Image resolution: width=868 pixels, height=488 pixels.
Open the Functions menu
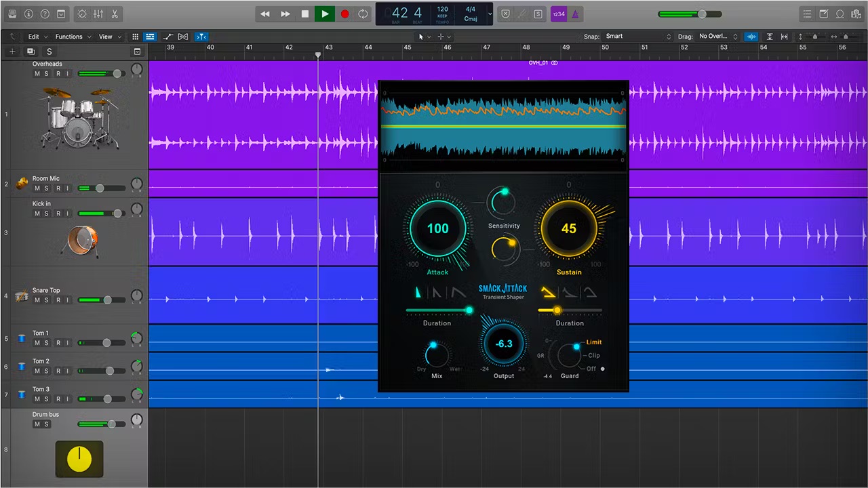point(72,37)
